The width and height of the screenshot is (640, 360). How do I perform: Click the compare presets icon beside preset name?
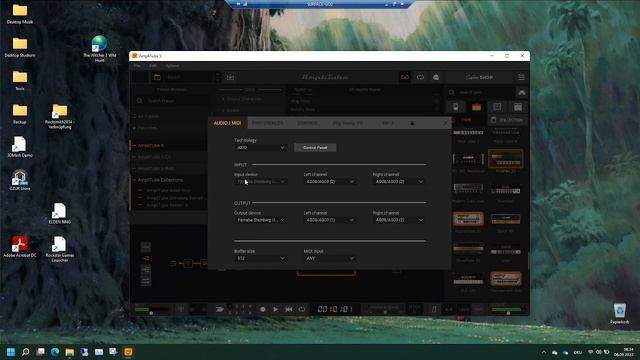pos(230,77)
